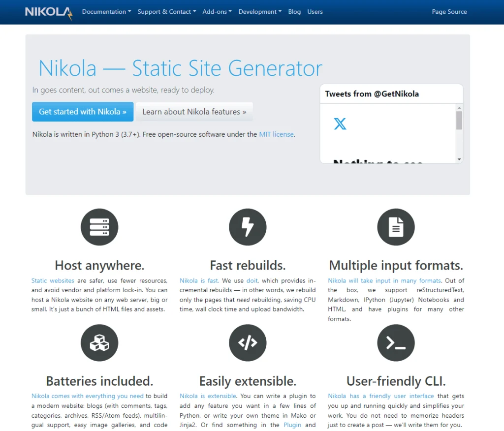Click the User-friendly CLI. heading
Screen dimensions: 504x431
396,381
